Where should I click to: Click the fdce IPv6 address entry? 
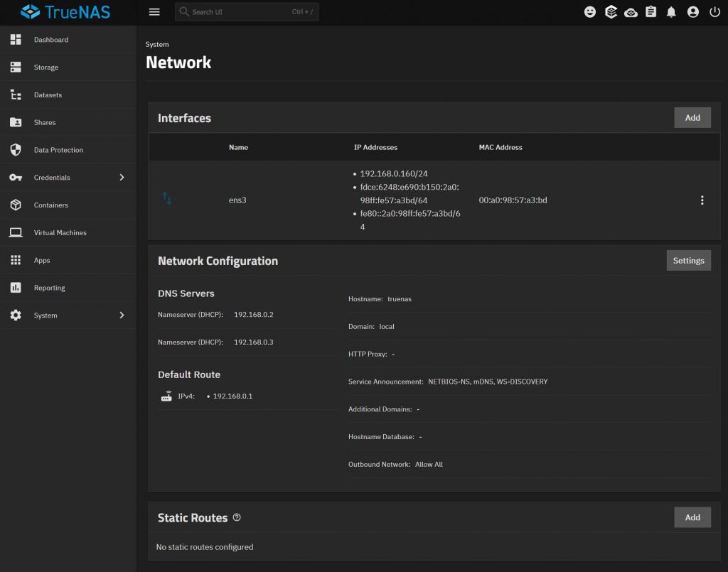point(409,193)
